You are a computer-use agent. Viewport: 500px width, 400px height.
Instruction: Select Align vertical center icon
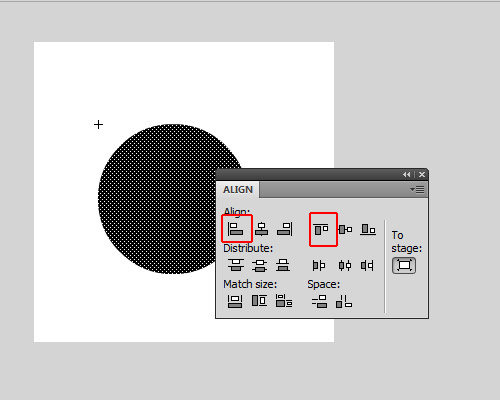345,229
